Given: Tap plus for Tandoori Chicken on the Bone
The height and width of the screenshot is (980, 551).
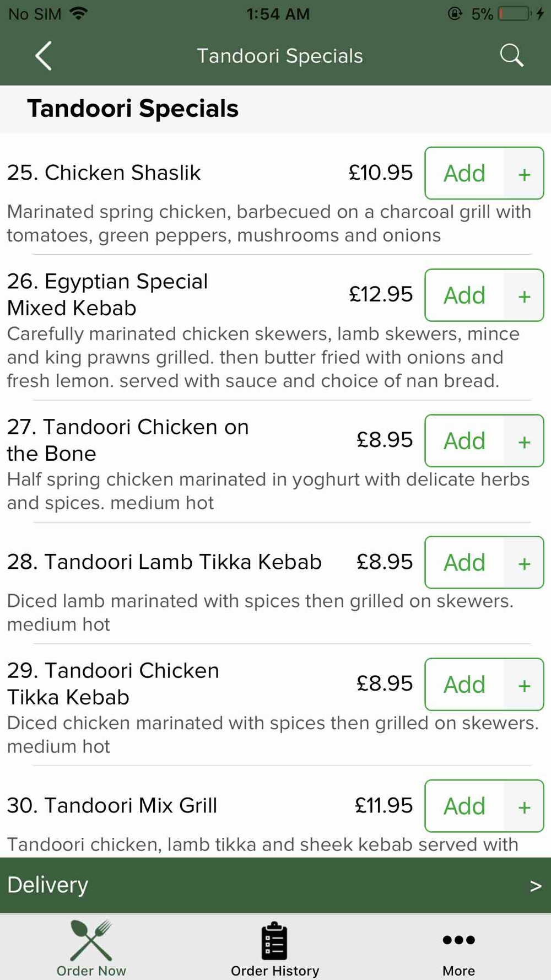Looking at the screenshot, I should pos(524,441).
